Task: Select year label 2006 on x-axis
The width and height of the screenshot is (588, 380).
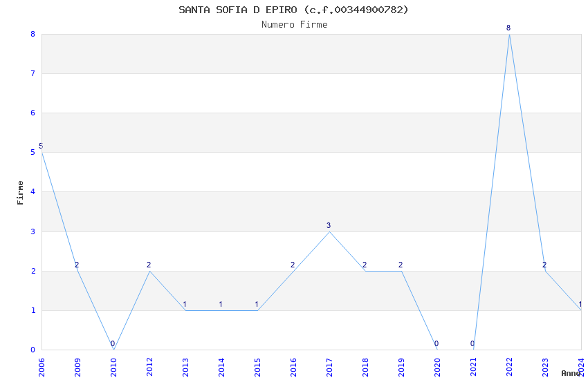Action: coord(42,368)
